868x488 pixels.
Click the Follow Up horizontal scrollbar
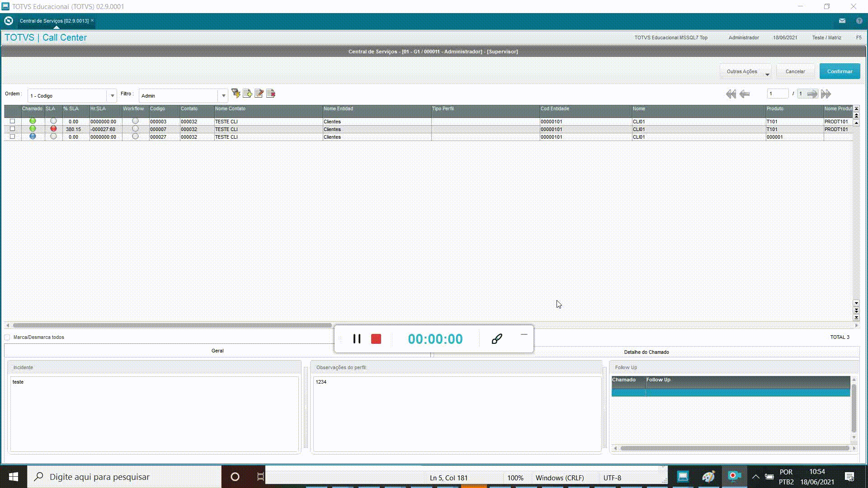(735, 448)
